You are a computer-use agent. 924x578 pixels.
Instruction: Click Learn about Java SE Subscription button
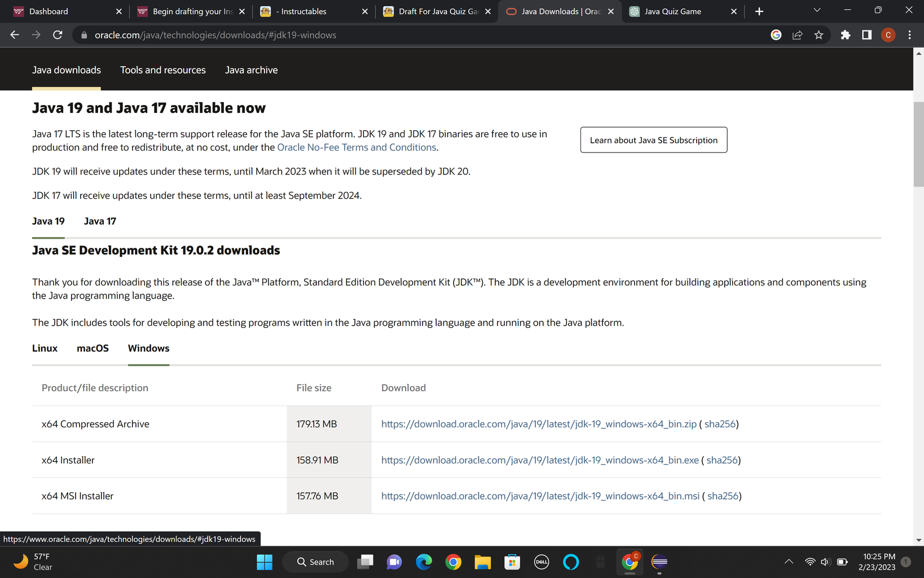(654, 140)
